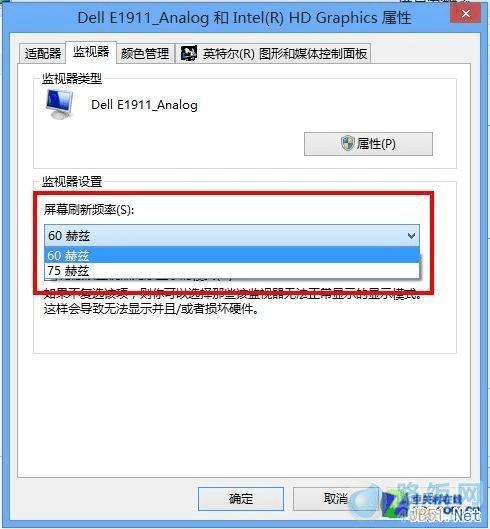The image size is (490, 529).
Task: Click the dialog title bar text
Action: (x=244, y=18)
